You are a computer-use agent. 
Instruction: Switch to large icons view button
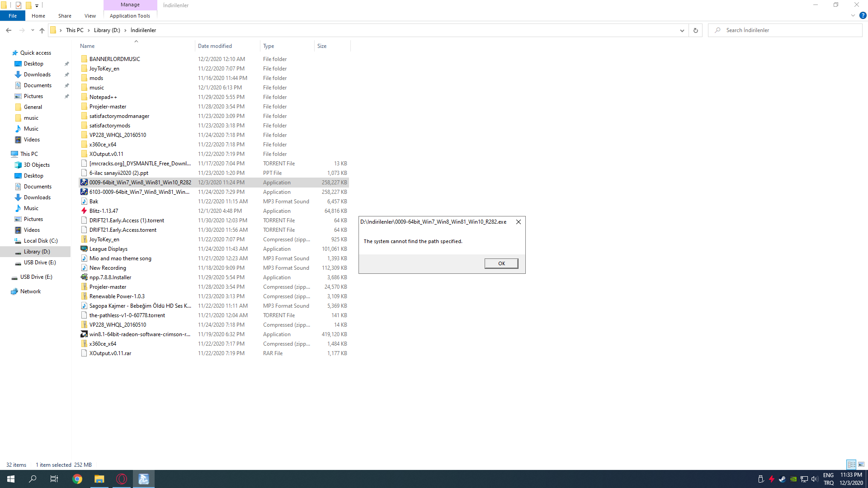pos(861,465)
